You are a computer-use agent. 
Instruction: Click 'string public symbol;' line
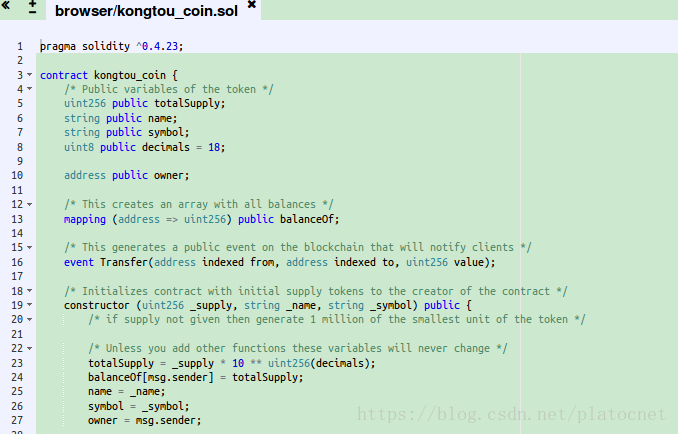point(127,132)
